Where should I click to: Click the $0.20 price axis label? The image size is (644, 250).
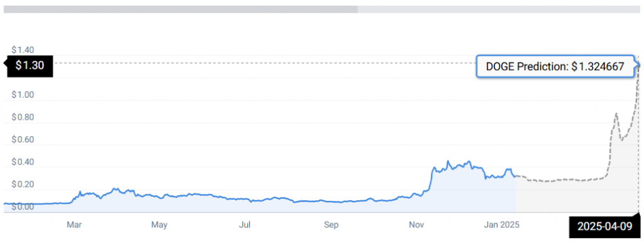click(22, 185)
